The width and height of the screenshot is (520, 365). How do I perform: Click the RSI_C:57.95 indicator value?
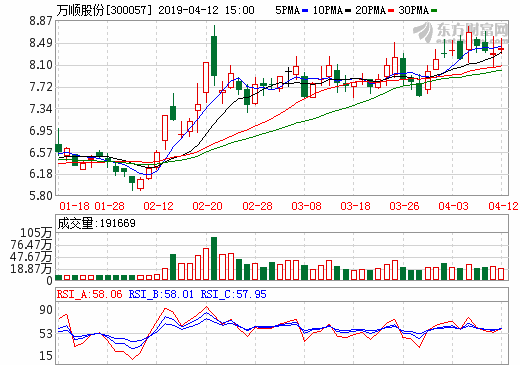click(233, 294)
